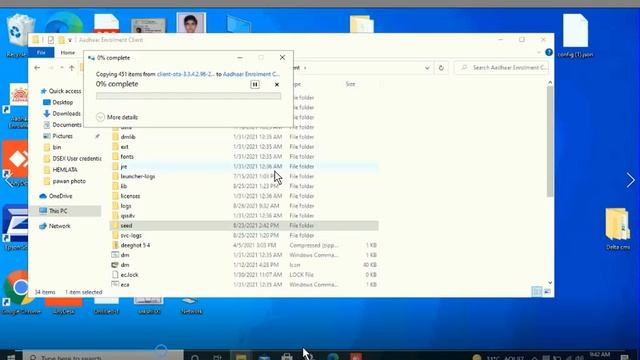Screen dimensions: 640x360
Task: Click the copy progress bar
Action: [188, 96]
